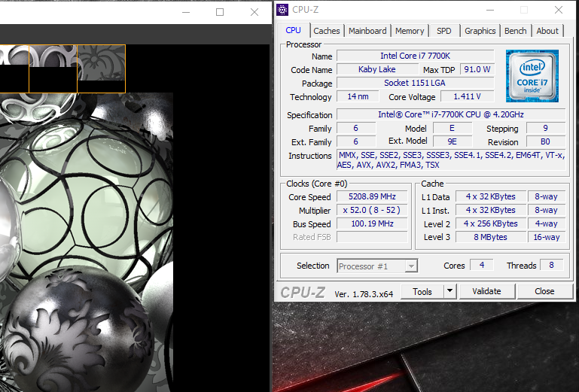Image resolution: width=579 pixels, height=392 pixels.
Task: Open the Processor #1 selection dropdown
Action: (377, 266)
